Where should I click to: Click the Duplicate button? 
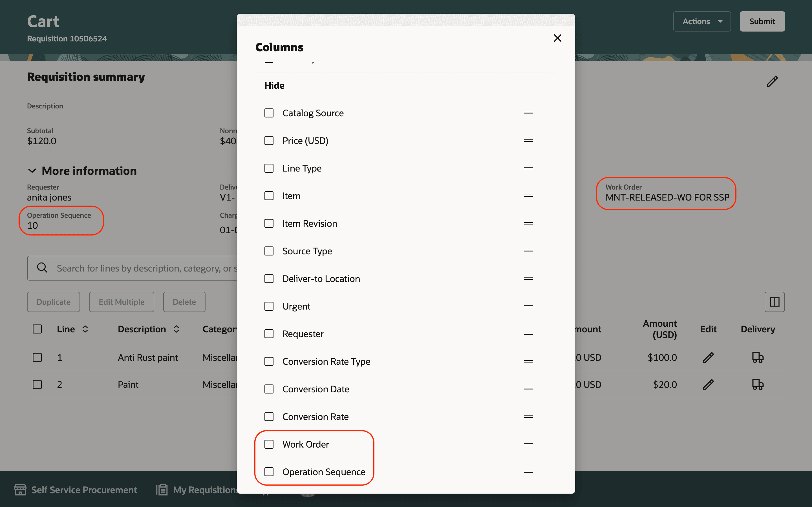pos(53,302)
